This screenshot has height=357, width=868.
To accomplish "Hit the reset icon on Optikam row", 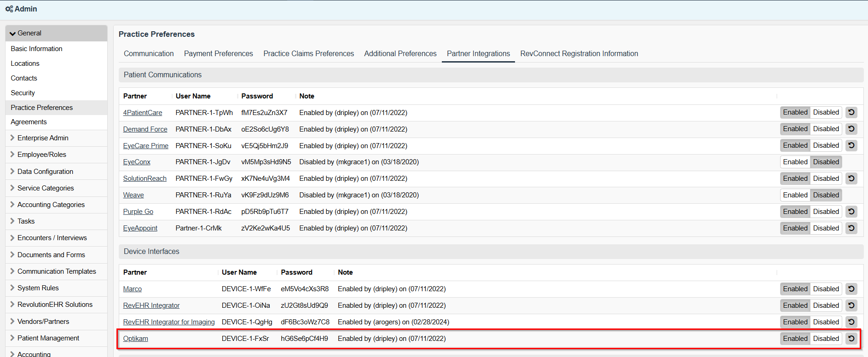I will click(851, 339).
